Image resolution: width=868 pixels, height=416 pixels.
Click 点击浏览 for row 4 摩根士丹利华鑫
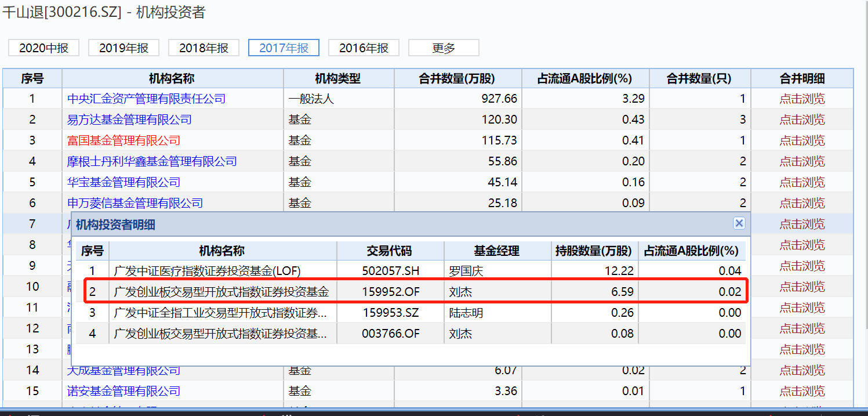click(802, 161)
